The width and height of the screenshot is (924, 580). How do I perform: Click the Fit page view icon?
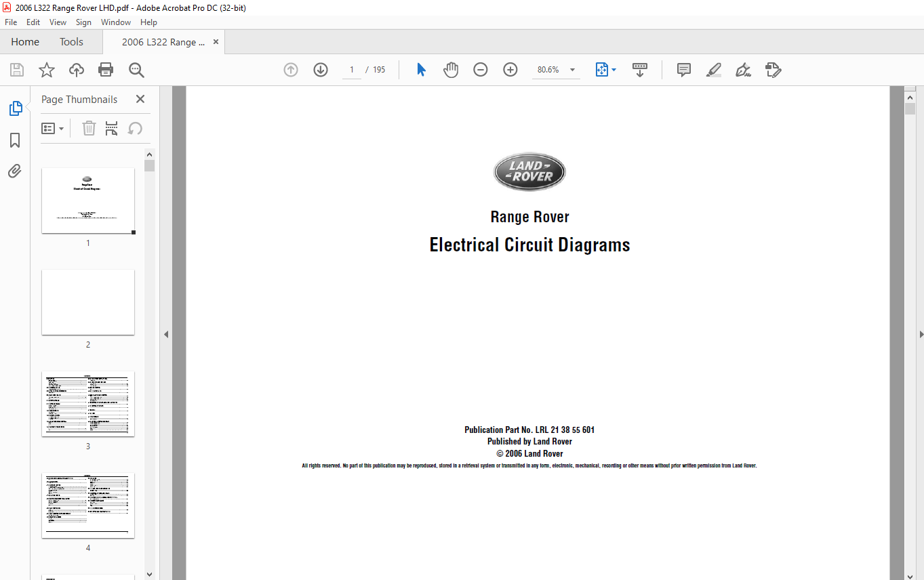click(602, 70)
